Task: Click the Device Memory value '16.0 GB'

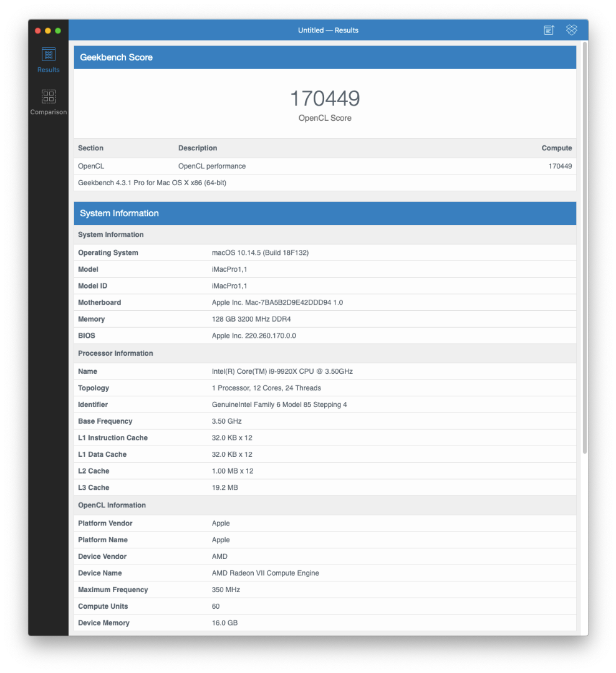Action: click(224, 623)
